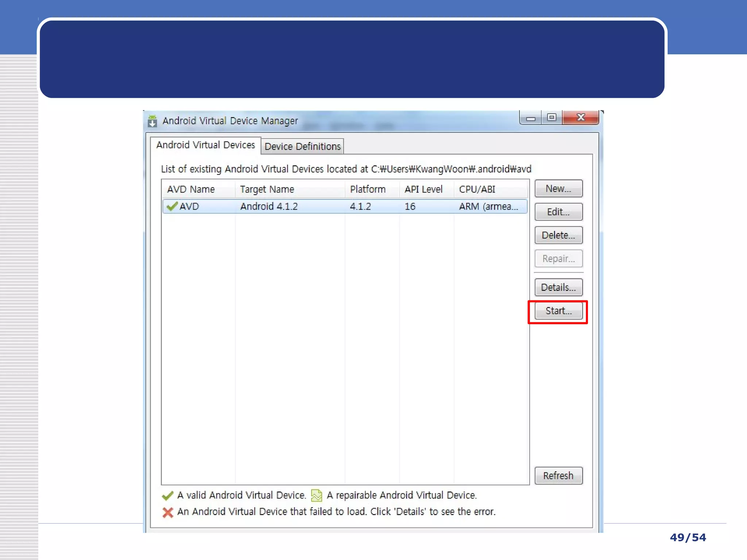747x560 pixels.
Task: Click the Repair... button
Action: point(558,258)
